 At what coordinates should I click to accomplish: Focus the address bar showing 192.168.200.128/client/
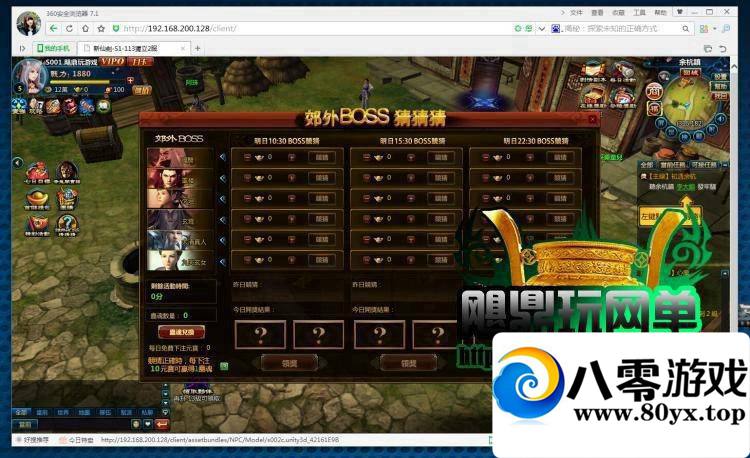click(x=316, y=29)
